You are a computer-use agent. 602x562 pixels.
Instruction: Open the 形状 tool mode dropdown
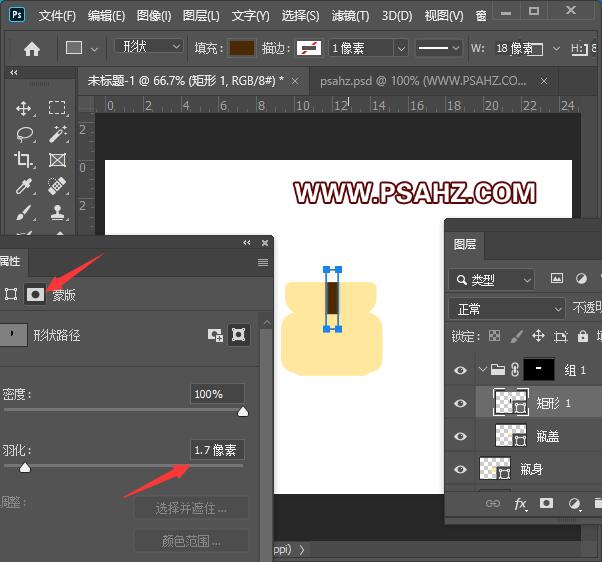tap(149, 47)
